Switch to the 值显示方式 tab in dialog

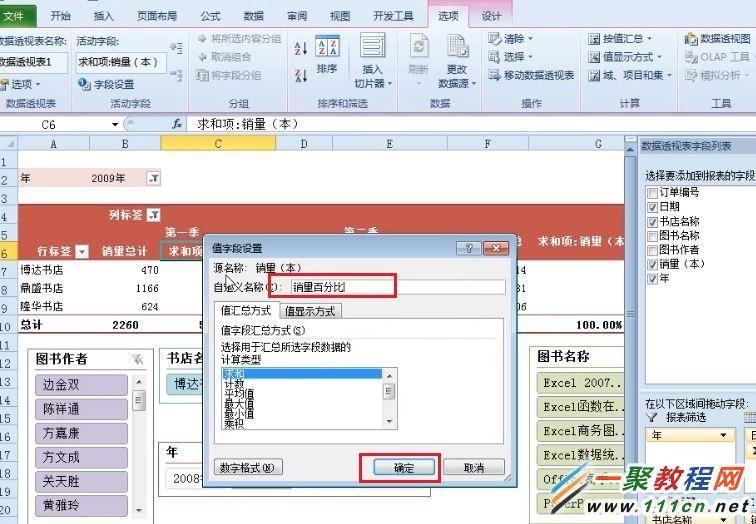point(308,311)
